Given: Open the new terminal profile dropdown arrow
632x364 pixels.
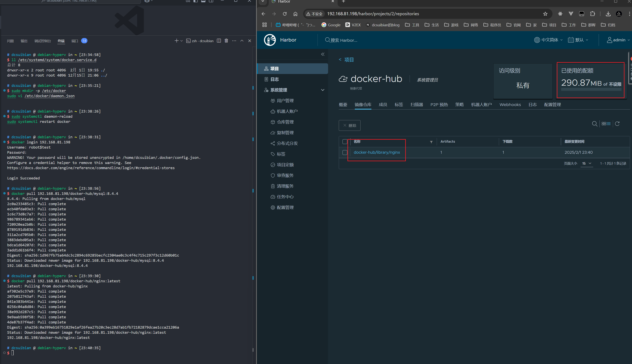Looking at the screenshot, I should tap(181, 41).
